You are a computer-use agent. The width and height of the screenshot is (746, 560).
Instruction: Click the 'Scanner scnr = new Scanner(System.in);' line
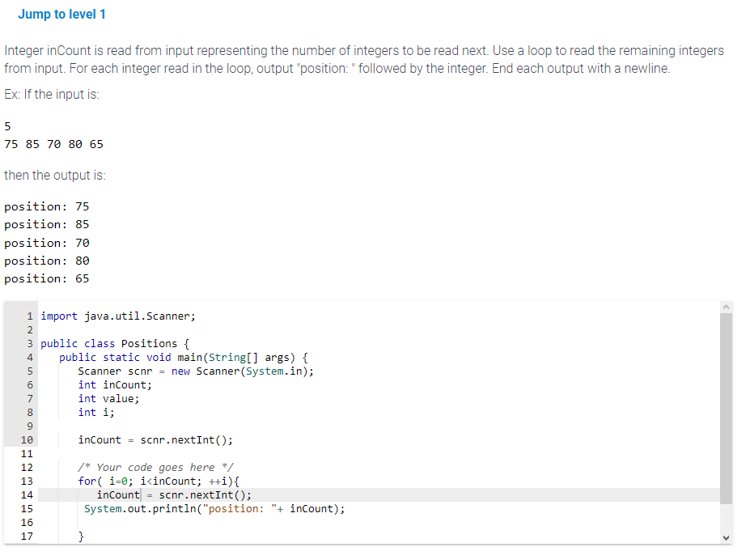point(196,371)
